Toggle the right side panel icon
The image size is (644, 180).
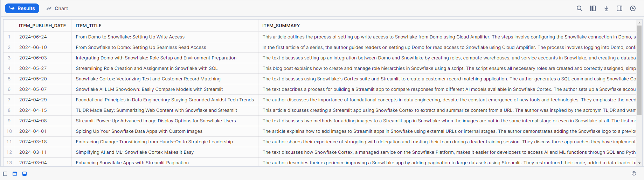click(619, 8)
